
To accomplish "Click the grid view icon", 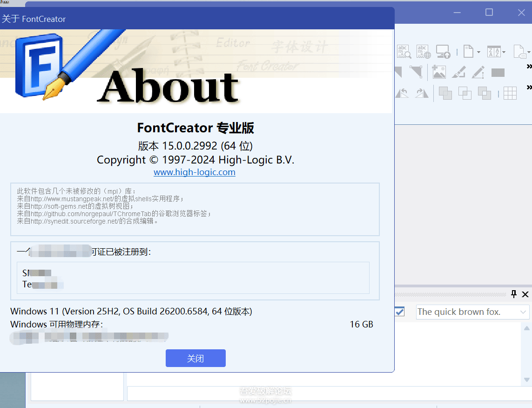I will [x=510, y=93].
